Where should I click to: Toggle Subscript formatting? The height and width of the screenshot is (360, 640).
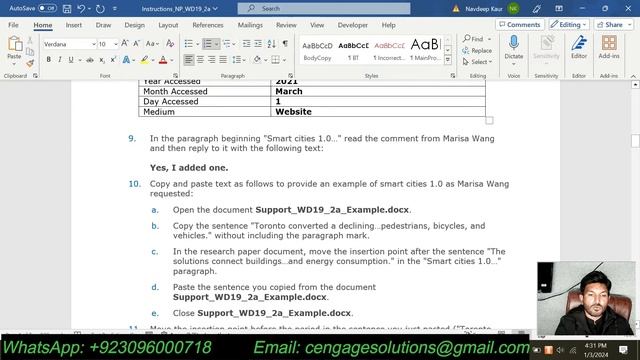[x=102, y=60]
